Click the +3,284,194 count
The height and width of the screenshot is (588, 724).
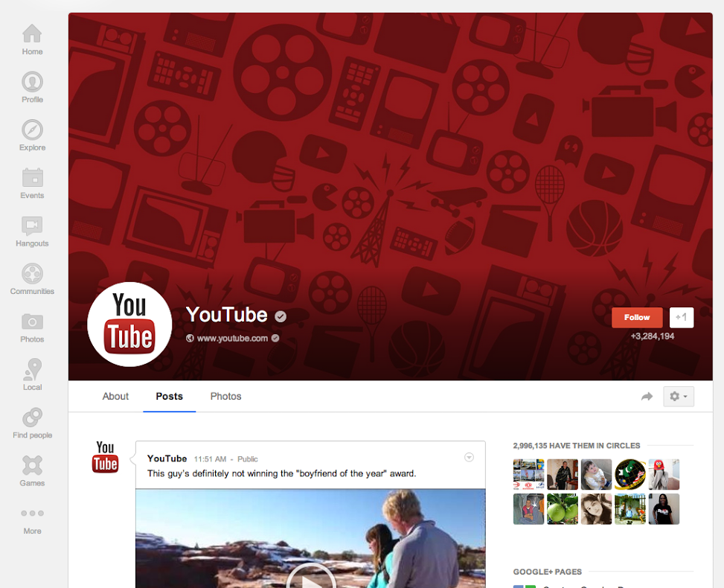pos(653,336)
